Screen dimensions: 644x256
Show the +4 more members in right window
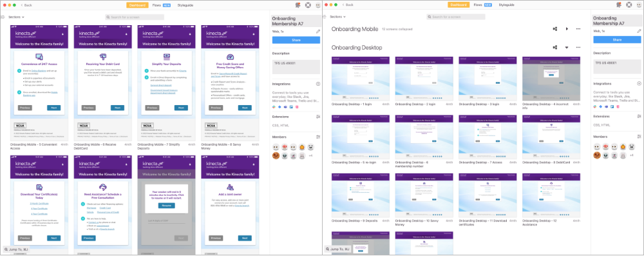point(631,155)
